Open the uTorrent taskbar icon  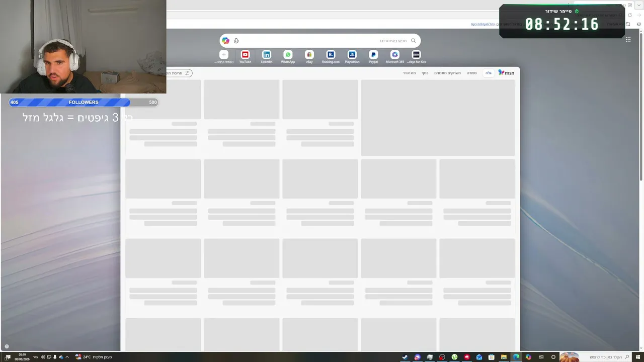click(454, 357)
